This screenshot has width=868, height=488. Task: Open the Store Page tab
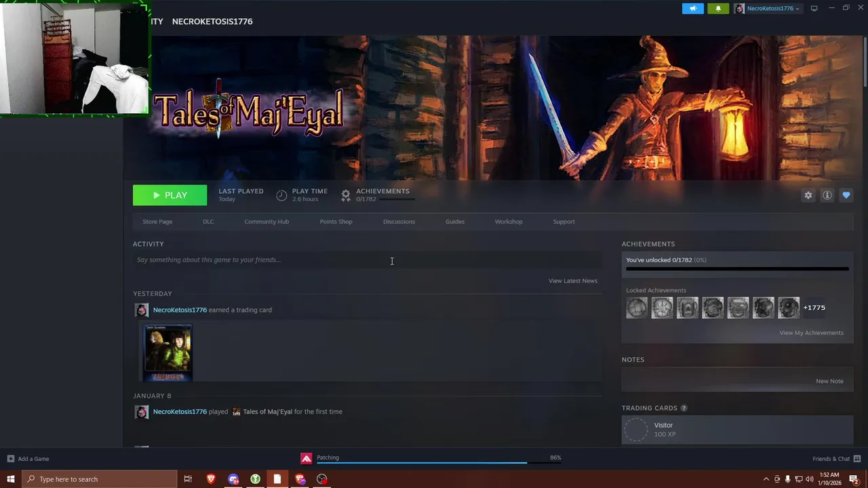157,222
